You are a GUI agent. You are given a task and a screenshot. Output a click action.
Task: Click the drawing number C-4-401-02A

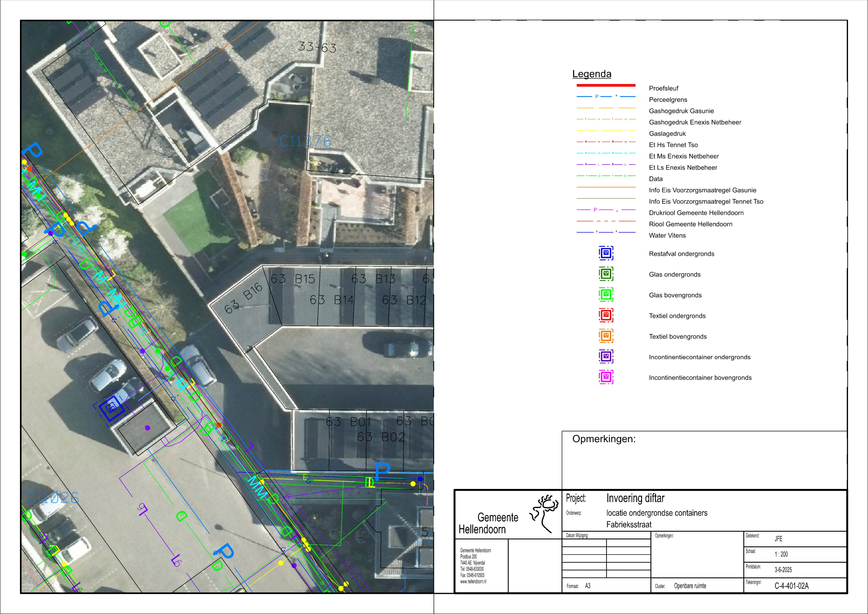pyautogui.click(x=791, y=586)
